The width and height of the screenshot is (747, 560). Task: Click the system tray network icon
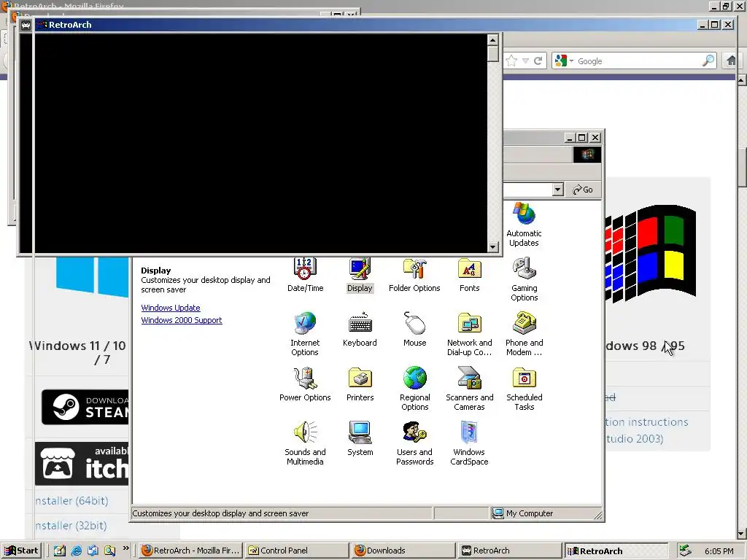pyautogui.click(x=684, y=551)
